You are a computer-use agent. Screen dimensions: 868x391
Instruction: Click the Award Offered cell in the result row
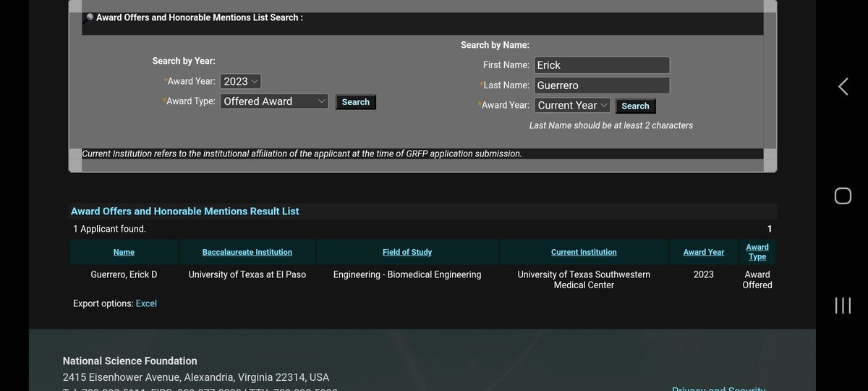tap(757, 279)
